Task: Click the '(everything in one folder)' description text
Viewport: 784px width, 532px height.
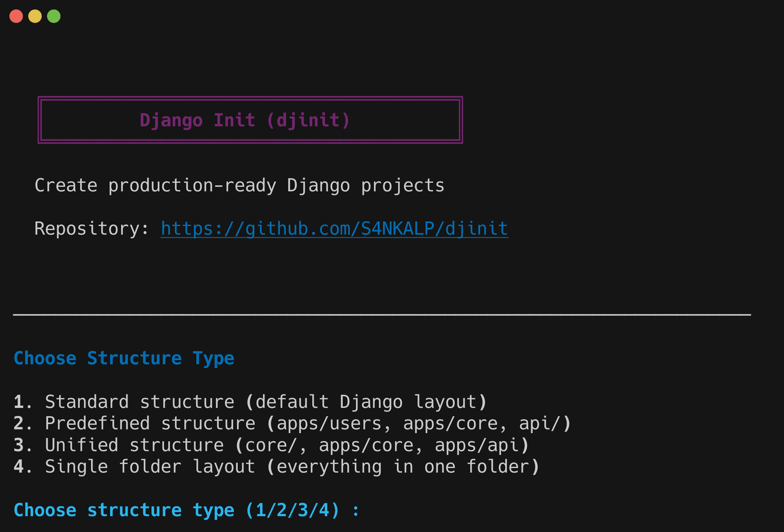Action: coord(403,467)
